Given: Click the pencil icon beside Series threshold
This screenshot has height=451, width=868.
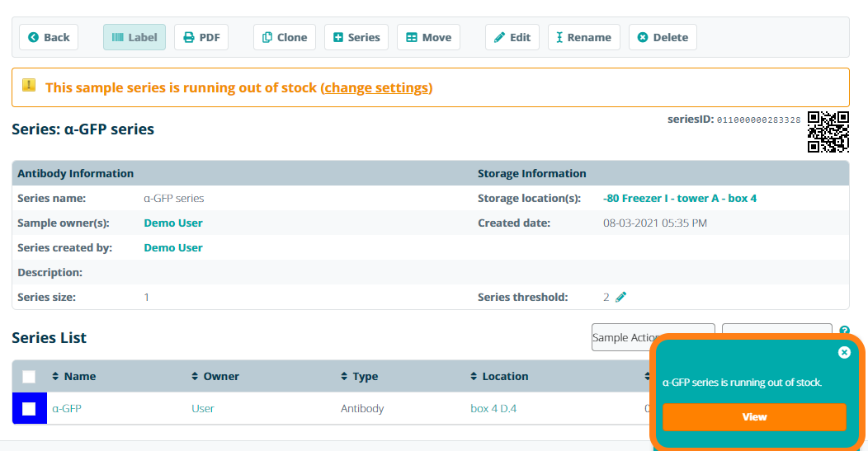Looking at the screenshot, I should tap(621, 297).
